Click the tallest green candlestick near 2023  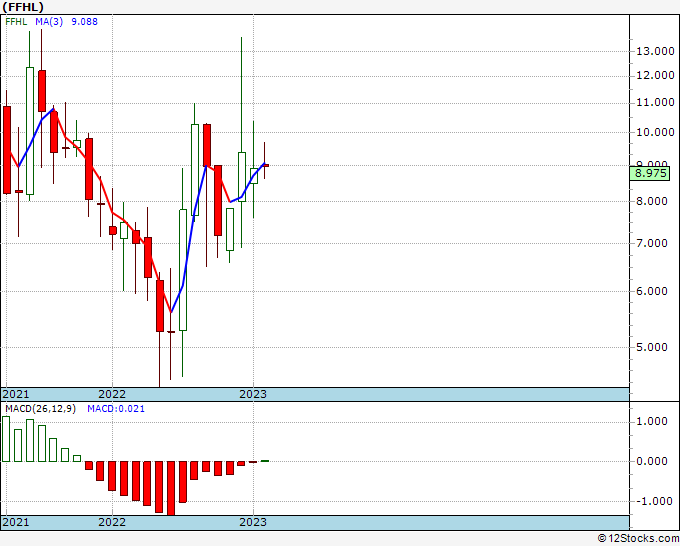[x=242, y=177]
